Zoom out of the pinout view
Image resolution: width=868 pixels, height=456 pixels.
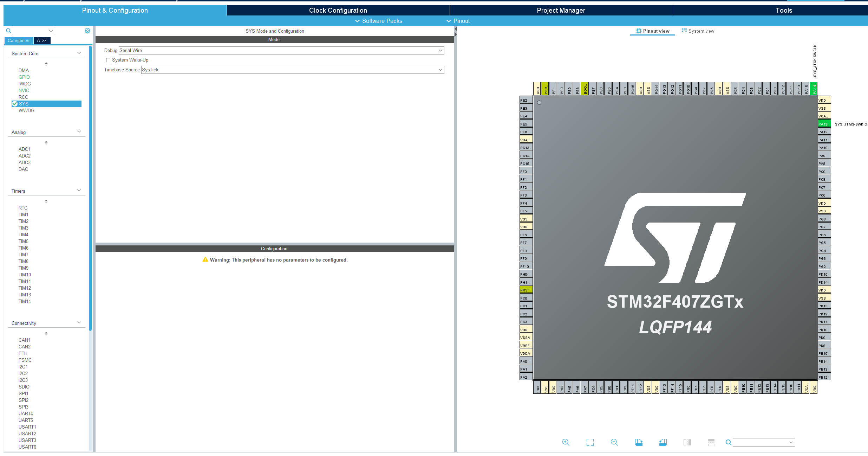coord(614,442)
